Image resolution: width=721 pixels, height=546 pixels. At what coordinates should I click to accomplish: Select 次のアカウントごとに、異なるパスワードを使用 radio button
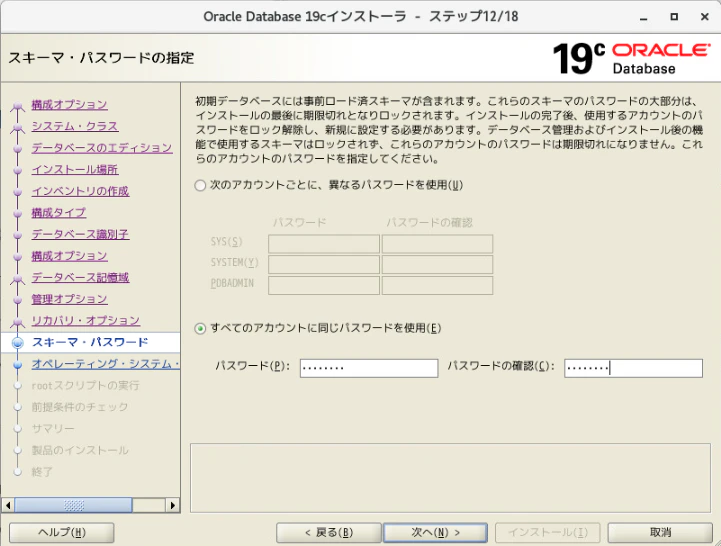click(x=200, y=185)
